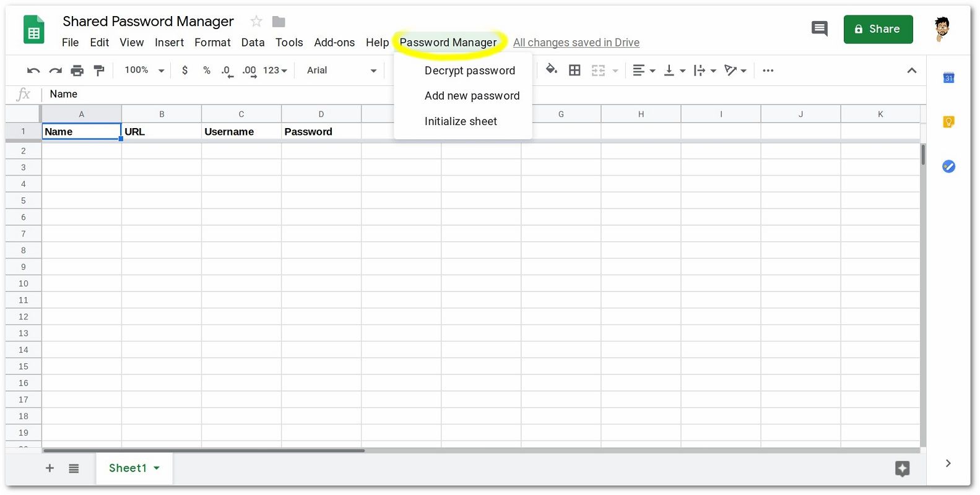Move document using the folder icon
980x495 pixels.
point(279,22)
